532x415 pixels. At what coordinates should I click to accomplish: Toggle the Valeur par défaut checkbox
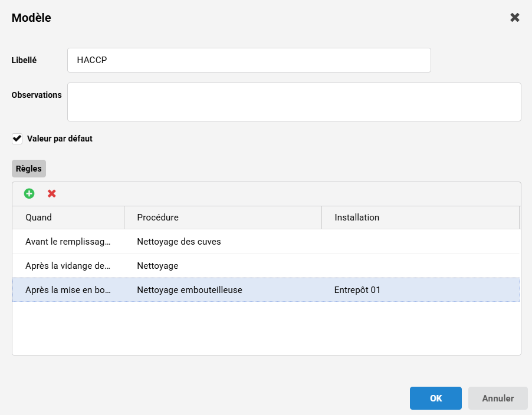(18, 139)
